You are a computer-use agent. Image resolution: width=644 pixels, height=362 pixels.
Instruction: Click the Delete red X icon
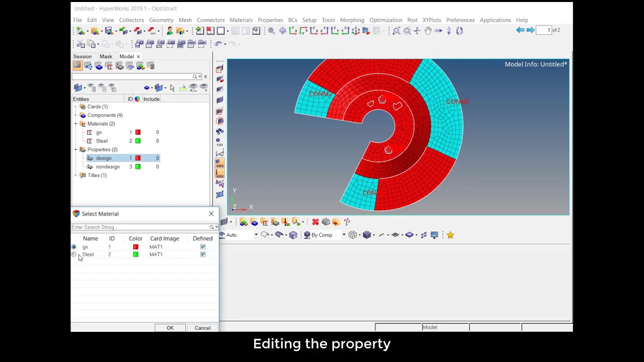click(315, 222)
